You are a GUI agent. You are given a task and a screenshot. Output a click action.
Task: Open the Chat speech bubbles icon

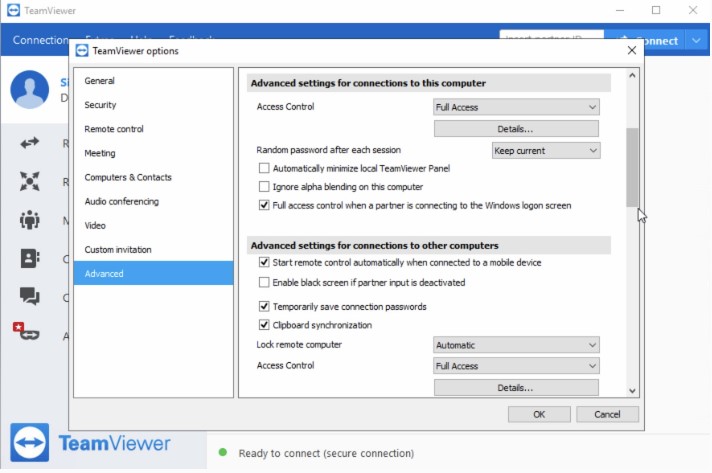point(30,296)
